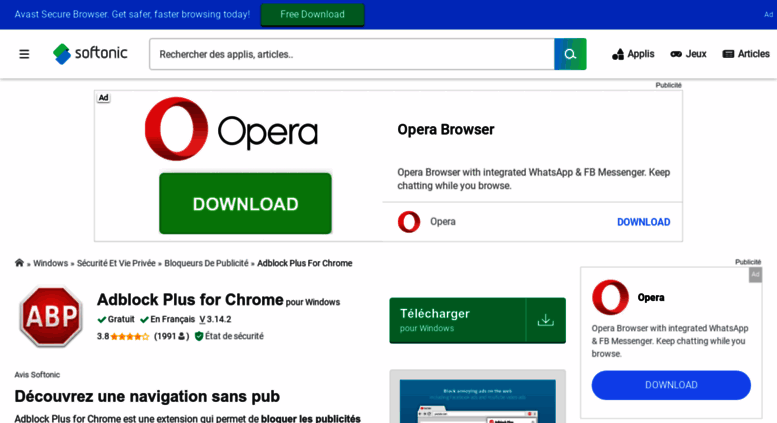The width and height of the screenshot is (777, 423).
Task: Click the (1991) user votes count
Action: pos(171,336)
